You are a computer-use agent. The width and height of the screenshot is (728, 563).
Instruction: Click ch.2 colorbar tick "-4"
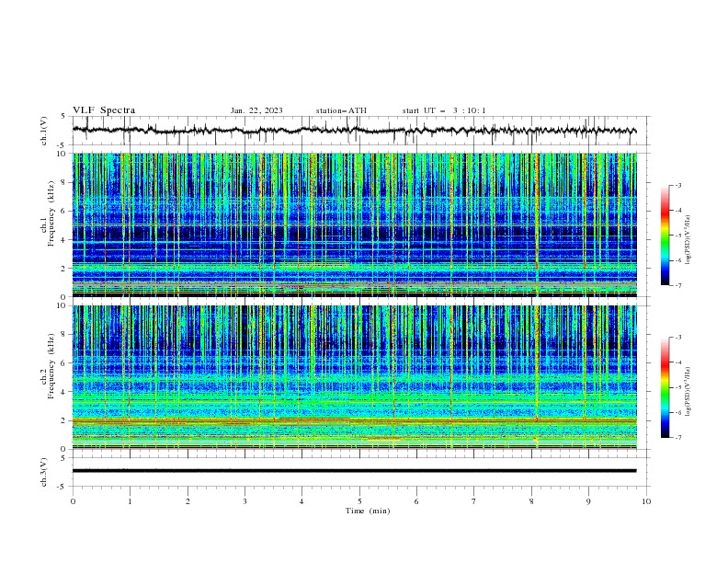(x=678, y=362)
